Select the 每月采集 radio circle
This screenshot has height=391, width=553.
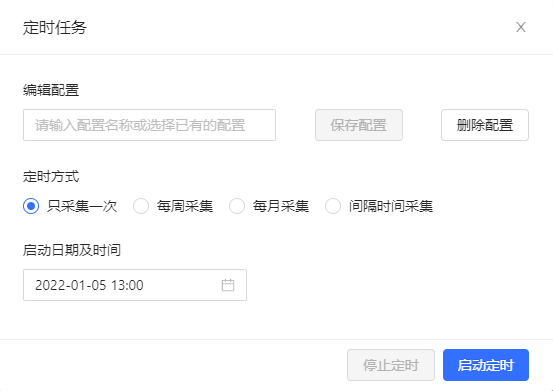pos(237,206)
